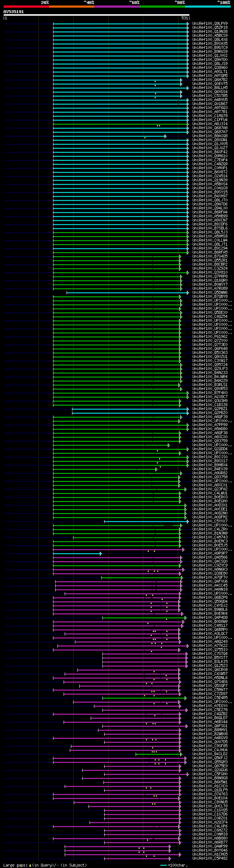
Task: Open hit UniRef100_Q5ZPI8
Action: pyautogui.click(x=210, y=28)
